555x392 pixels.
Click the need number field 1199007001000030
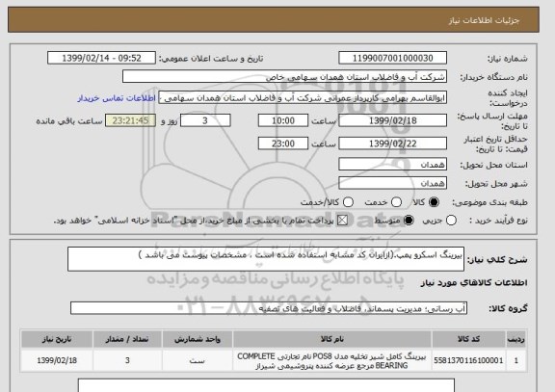pyautogui.click(x=392, y=58)
